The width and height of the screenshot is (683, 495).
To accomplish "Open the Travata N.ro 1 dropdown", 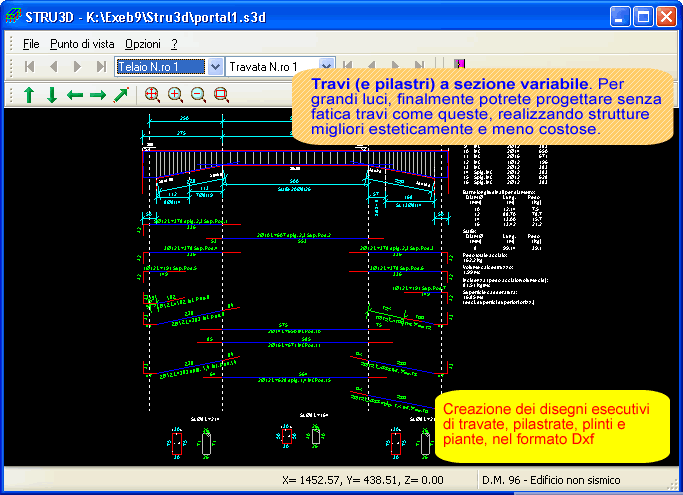I will click(x=324, y=67).
